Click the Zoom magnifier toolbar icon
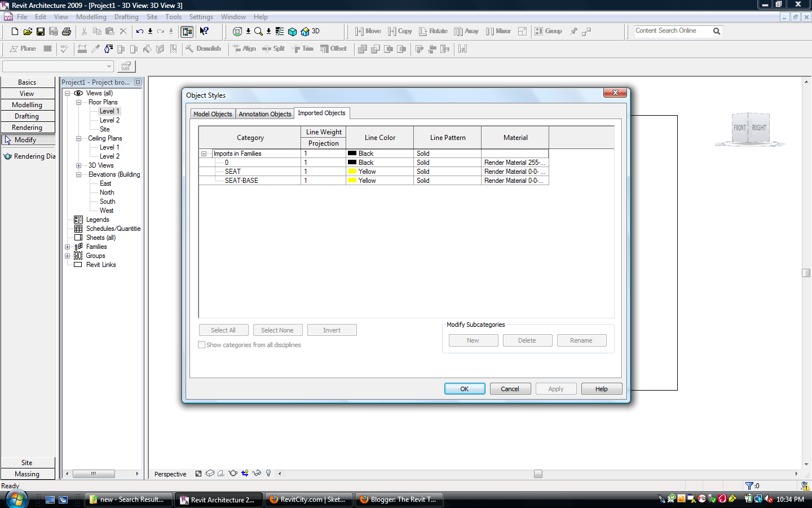This screenshot has width=812, height=508. (x=258, y=32)
